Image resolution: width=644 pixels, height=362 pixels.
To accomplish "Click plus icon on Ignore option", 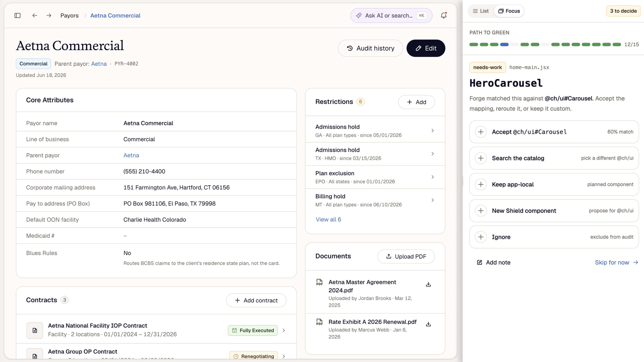I will click(481, 237).
